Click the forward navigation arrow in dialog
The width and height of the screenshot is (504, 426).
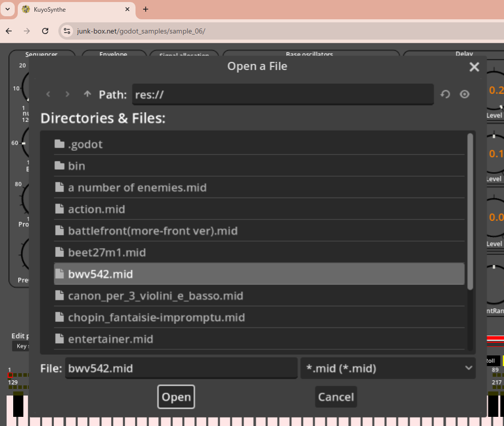(x=68, y=94)
